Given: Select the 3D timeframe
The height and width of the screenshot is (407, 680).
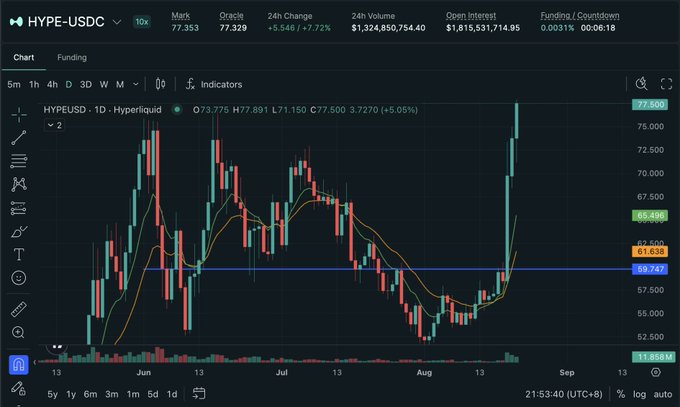Looking at the screenshot, I should 86,84.
